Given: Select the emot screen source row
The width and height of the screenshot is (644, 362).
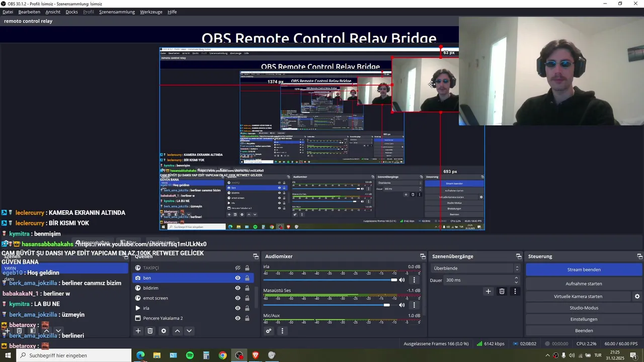Looking at the screenshot, I should click(193, 298).
